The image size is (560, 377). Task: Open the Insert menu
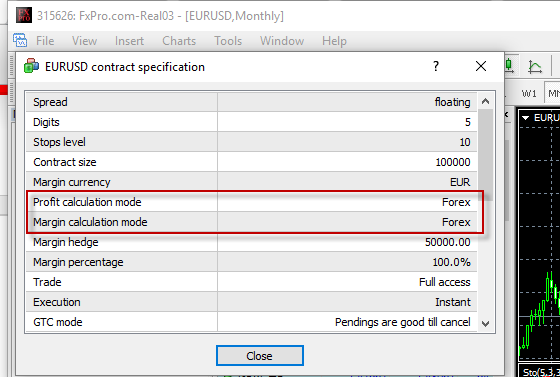[129, 41]
